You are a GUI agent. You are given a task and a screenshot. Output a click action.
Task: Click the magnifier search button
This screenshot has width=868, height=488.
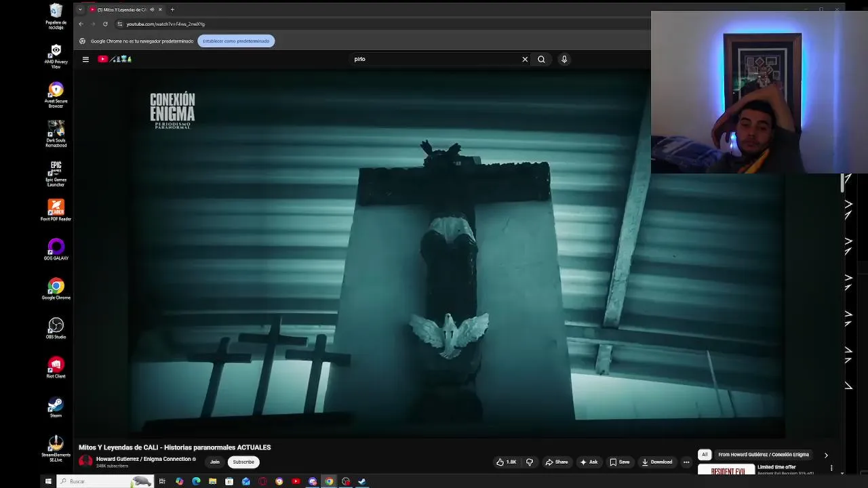click(x=541, y=59)
